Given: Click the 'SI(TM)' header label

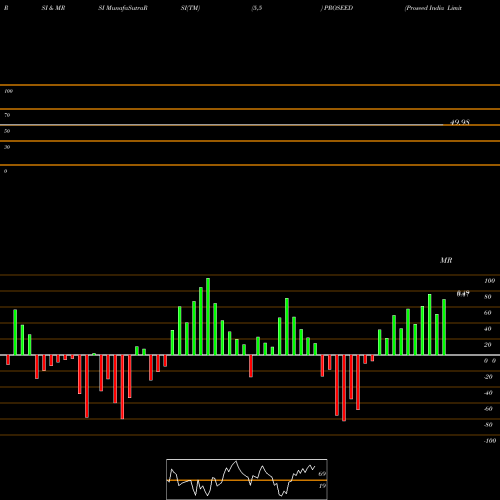Looking at the screenshot, I should click(x=190, y=8).
